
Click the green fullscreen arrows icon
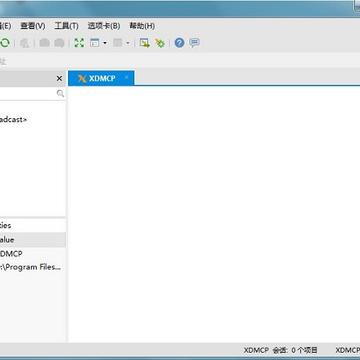point(79,43)
